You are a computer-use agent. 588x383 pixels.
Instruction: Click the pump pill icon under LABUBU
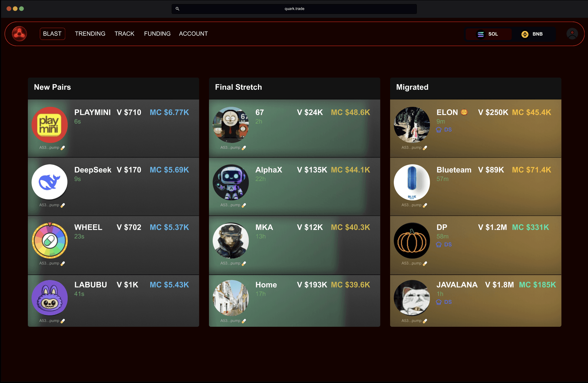coord(63,321)
